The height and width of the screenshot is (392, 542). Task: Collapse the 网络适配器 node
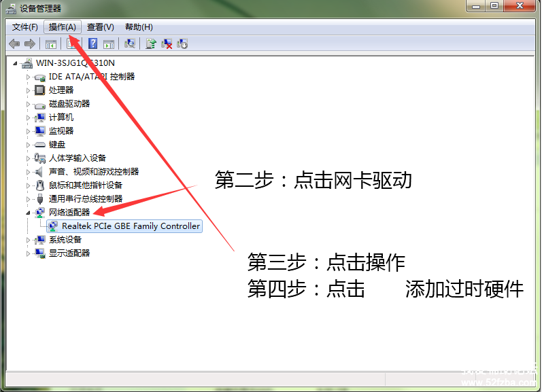tap(28, 213)
